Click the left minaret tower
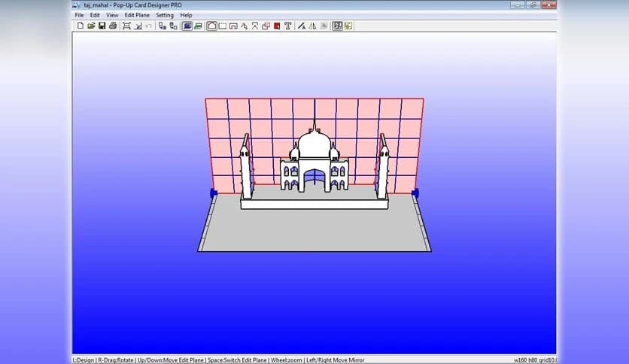Viewport: 629px width, 364px height. 245,168
